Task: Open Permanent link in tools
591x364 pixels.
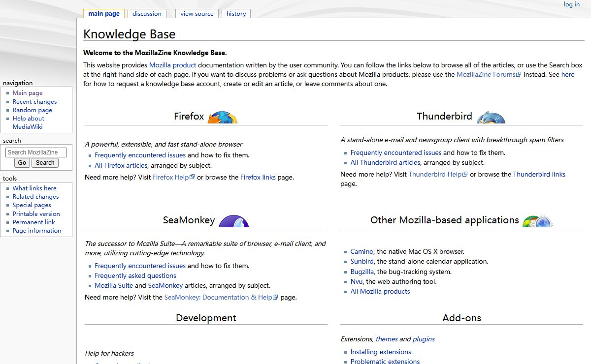Action: [34, 222]
